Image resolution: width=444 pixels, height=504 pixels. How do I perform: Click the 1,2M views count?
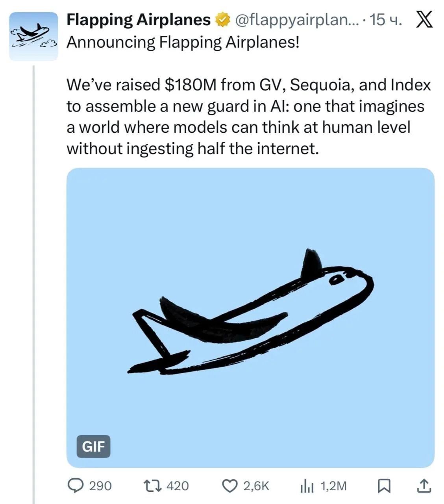(334, 486)
